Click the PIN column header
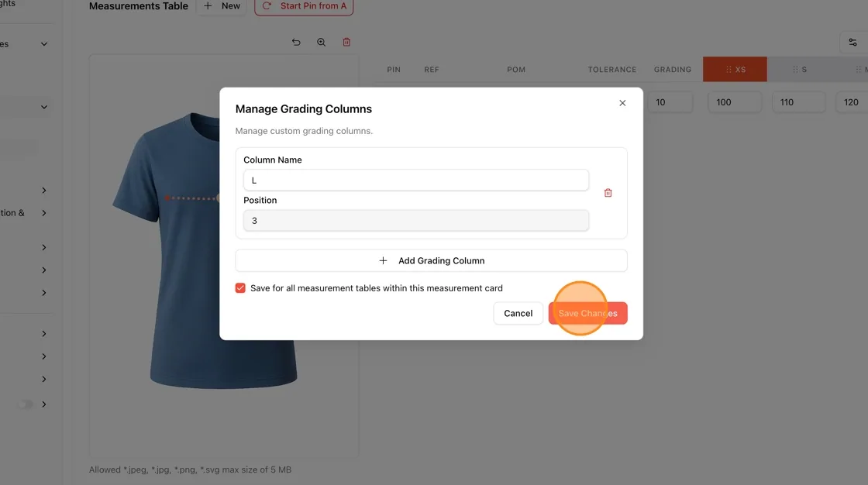The image size is (868, 485). click(394, 69)
